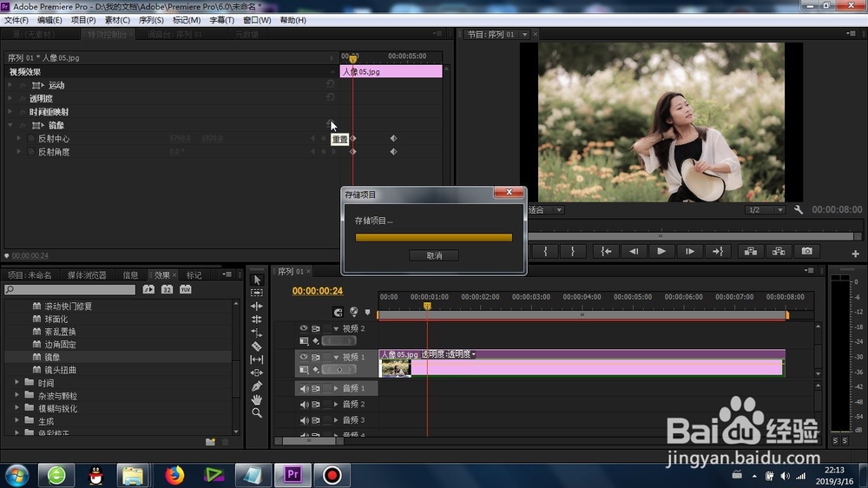Toggle stopwatch animation for 反射中心
The height and width of the screenshot is (488, 868).
(31, 138)
